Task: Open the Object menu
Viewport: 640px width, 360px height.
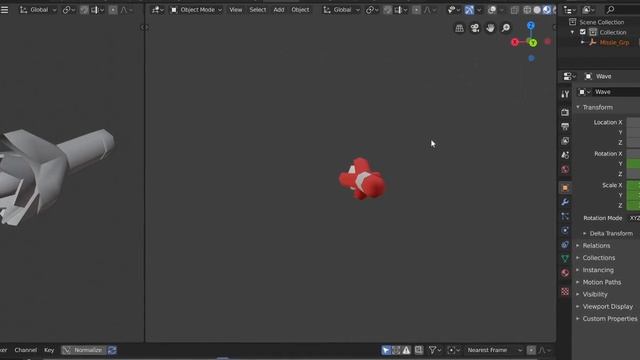Action: point(300,10)
